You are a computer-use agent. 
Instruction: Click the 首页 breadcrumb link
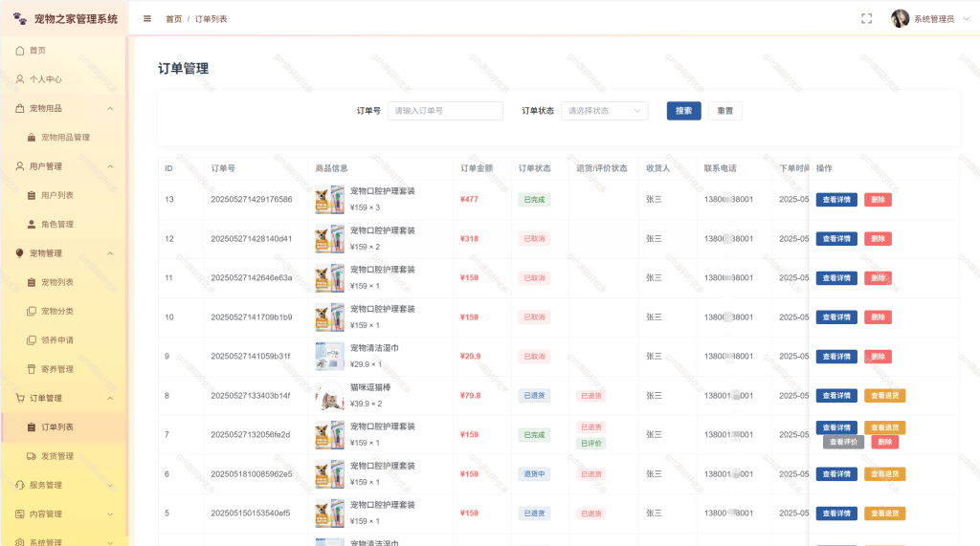[x=174, y=19]
